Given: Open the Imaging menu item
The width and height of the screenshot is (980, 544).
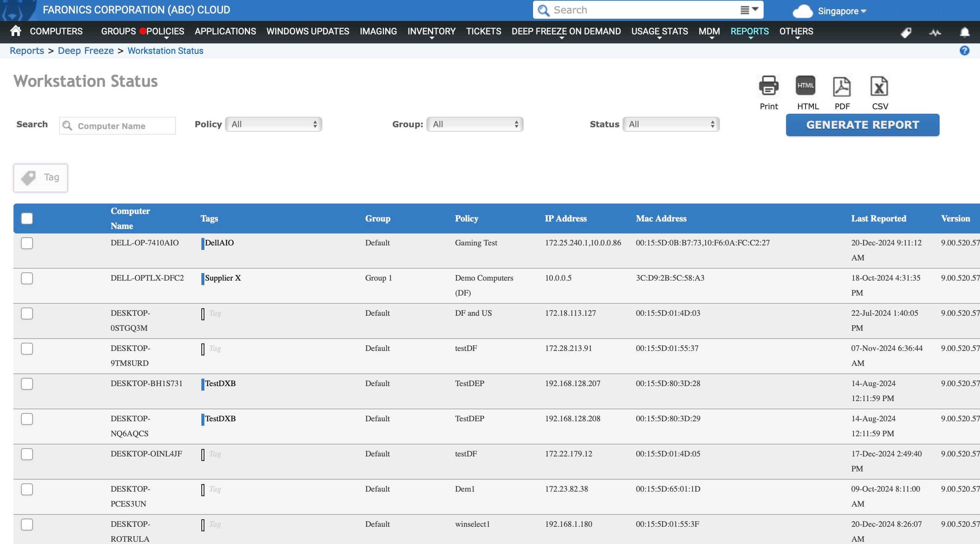Looking at the screenshot, I should click(x=378, y=31).
